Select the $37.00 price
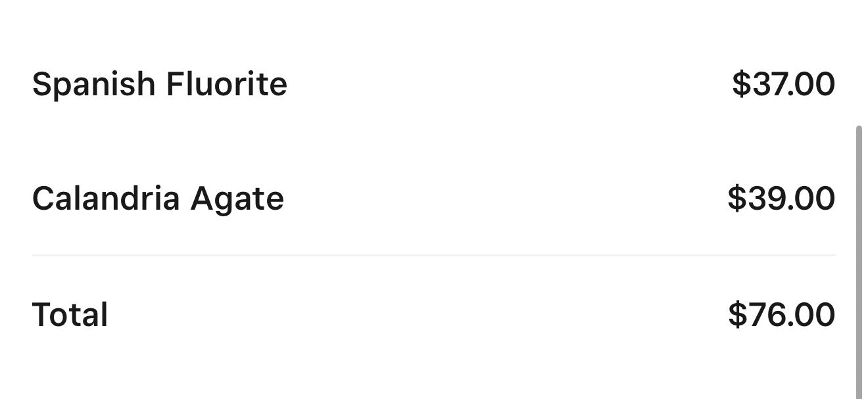The image size is (868, 399). click(x=783, y=84)
